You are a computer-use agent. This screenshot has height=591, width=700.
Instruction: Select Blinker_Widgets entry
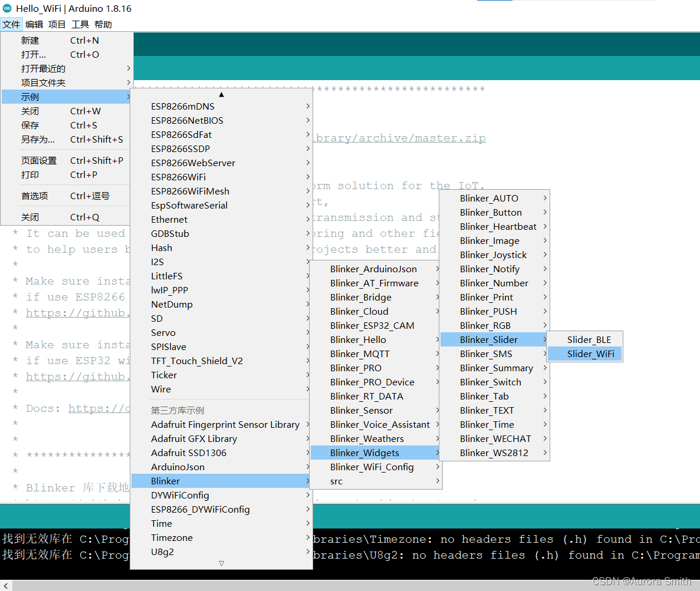(376, 453)
